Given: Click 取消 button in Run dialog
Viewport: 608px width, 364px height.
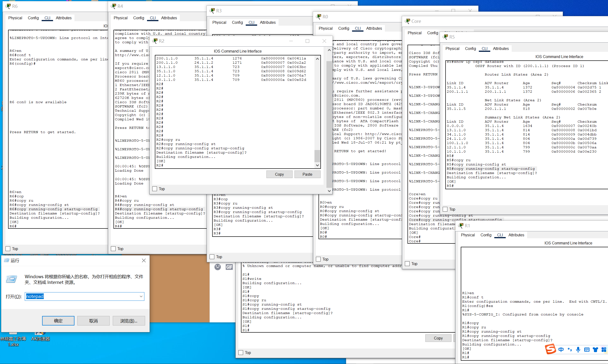Looking at the screenshot, I should pos(93,320).
